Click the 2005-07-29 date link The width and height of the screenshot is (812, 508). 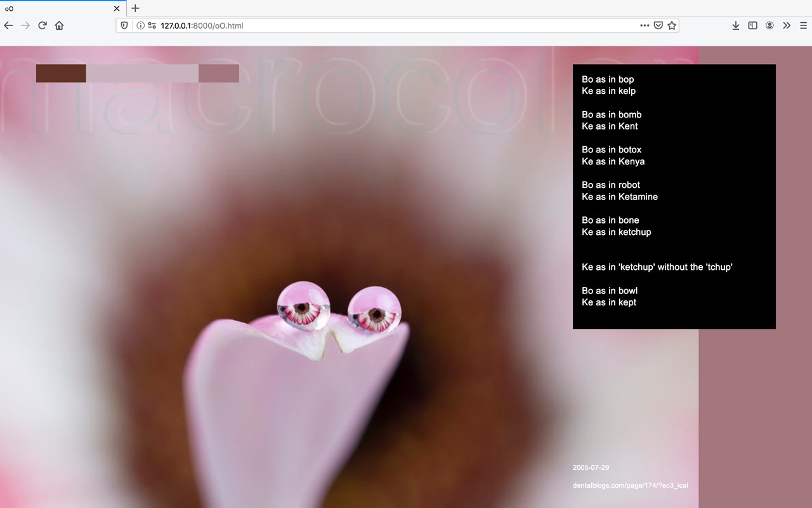pos(591,467)
